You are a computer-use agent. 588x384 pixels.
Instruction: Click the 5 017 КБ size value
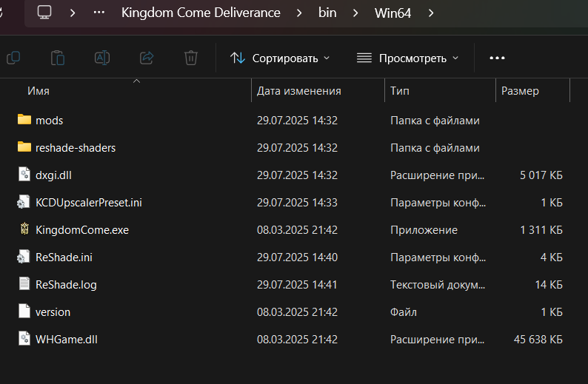(541, 175)
